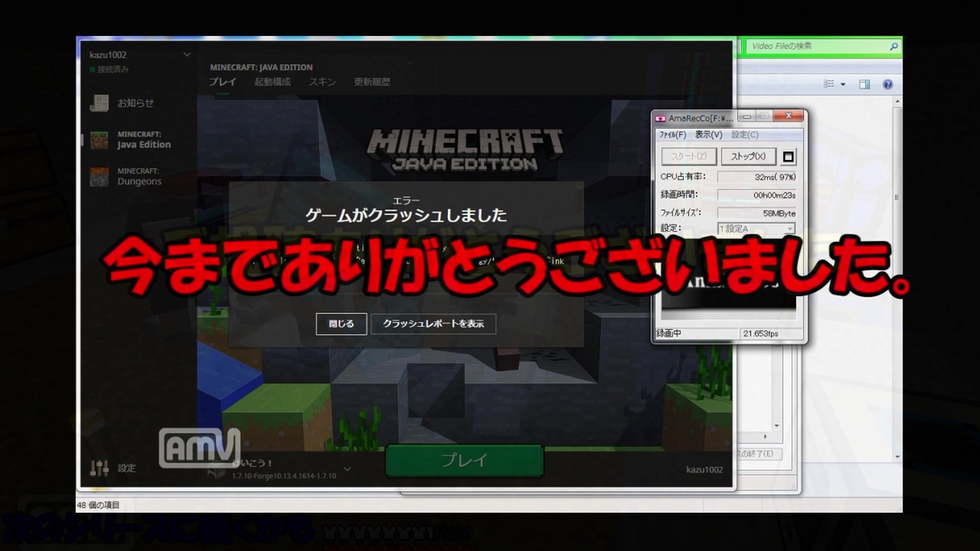Click 48 個の項目 status bar text
The image size is (980, 551).
click(x=98, y=505)
